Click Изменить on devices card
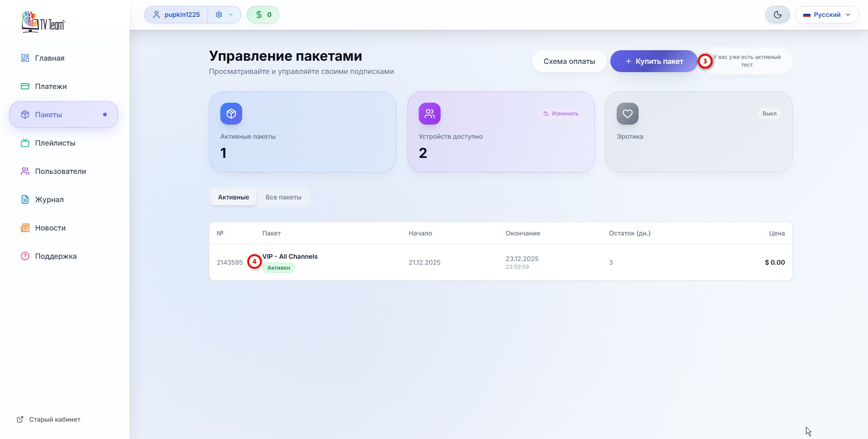This screenshot has height=439, width=868. tap(561, 114)
